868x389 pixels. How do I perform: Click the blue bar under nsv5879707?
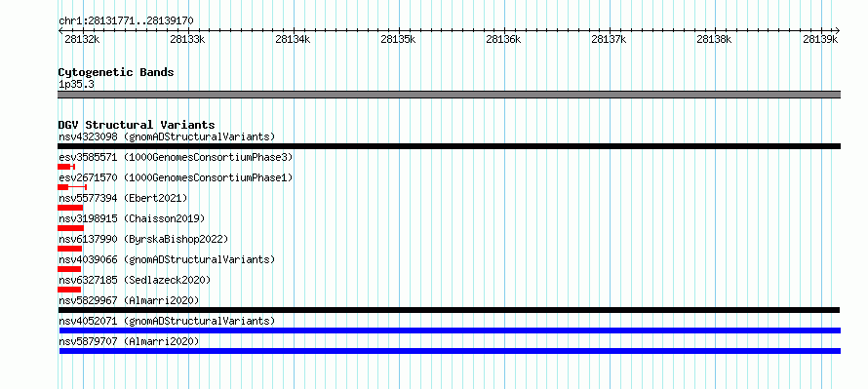(x=450, y=351)
